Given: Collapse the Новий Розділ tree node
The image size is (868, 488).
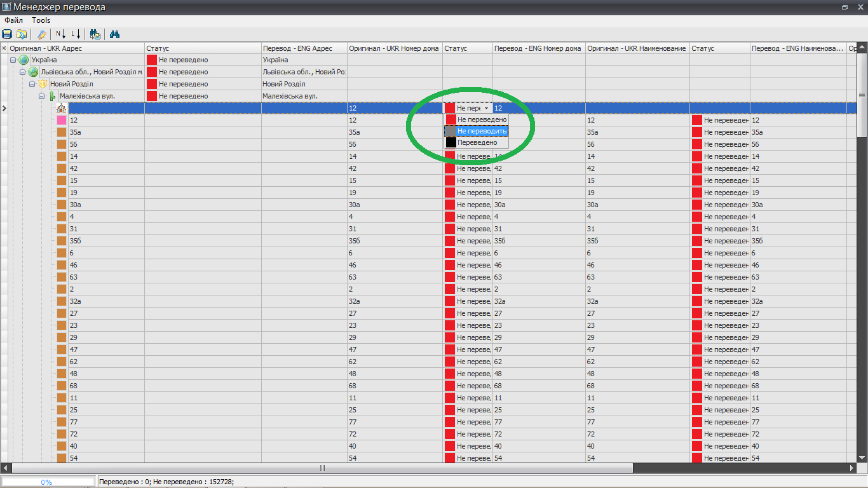Looking at the screenshot, I should (x=32, y=84).
